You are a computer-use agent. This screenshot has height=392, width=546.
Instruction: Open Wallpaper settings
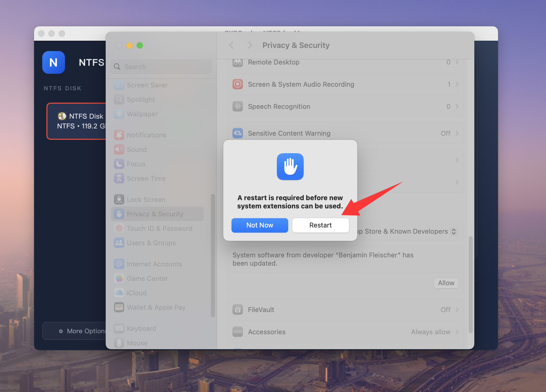pos(142,114)
